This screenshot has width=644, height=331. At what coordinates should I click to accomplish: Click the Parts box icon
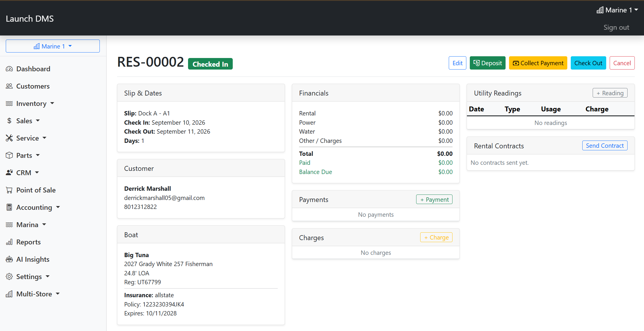point(9,156)
